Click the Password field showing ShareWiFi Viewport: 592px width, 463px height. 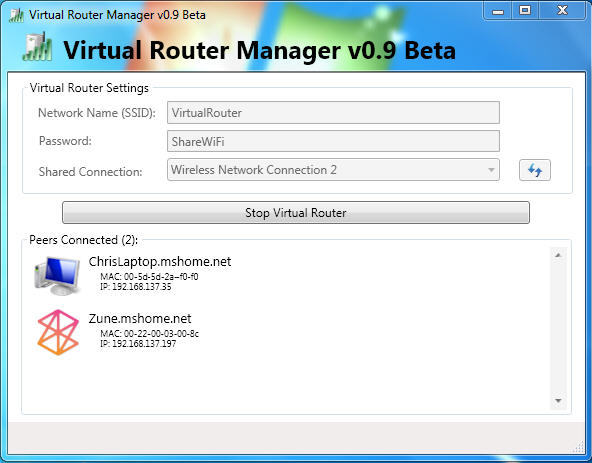[333, 141]
